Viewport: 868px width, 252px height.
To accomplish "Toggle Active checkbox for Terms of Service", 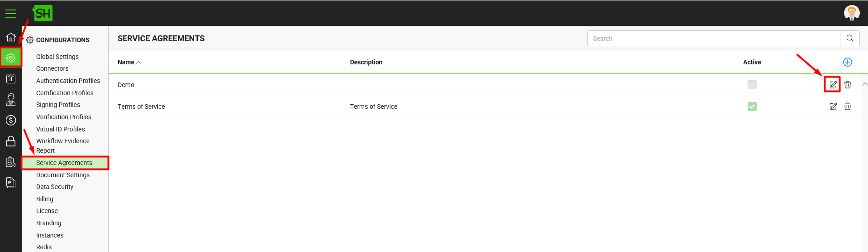I will (x=752, y=107).
